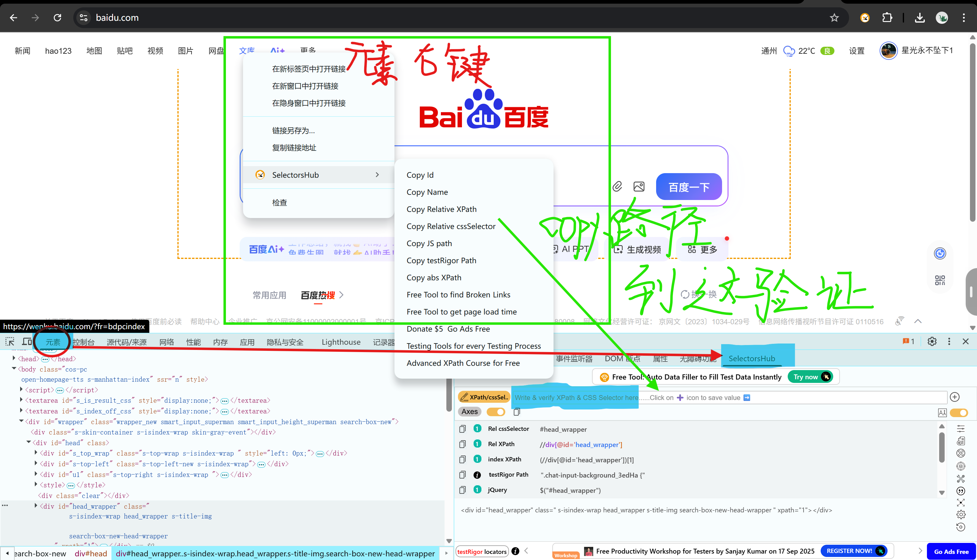Open SelectorsHub sliders/filter options icon
The image size is (977, 560).
tap(961, 428)
